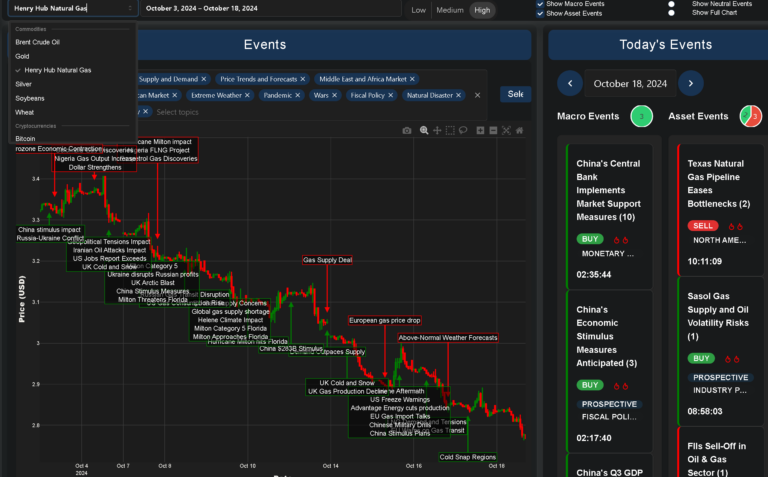Go to previous day in Today's Events
This screenshot has height=477, width=768.
pyautogui.click(x=570, y=83)
